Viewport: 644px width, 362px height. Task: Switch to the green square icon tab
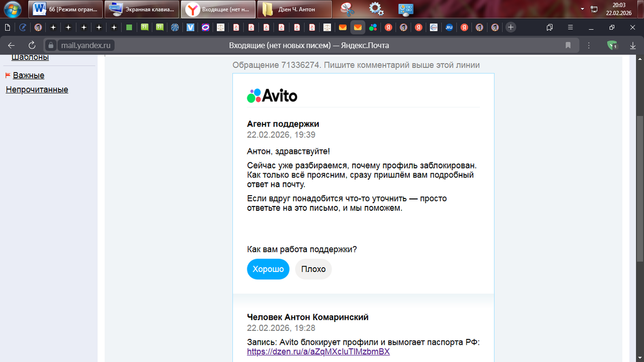click(x=129, y=27)
